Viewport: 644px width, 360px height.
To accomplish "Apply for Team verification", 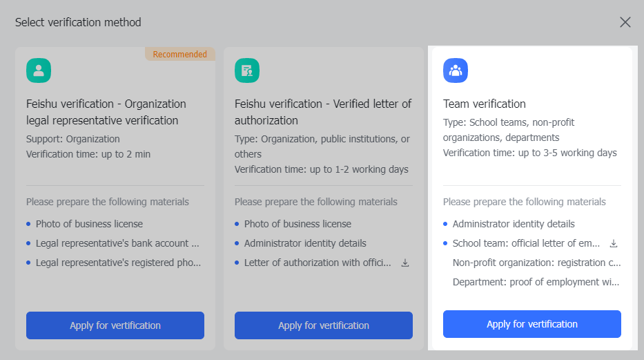I will tap(532, 324).
